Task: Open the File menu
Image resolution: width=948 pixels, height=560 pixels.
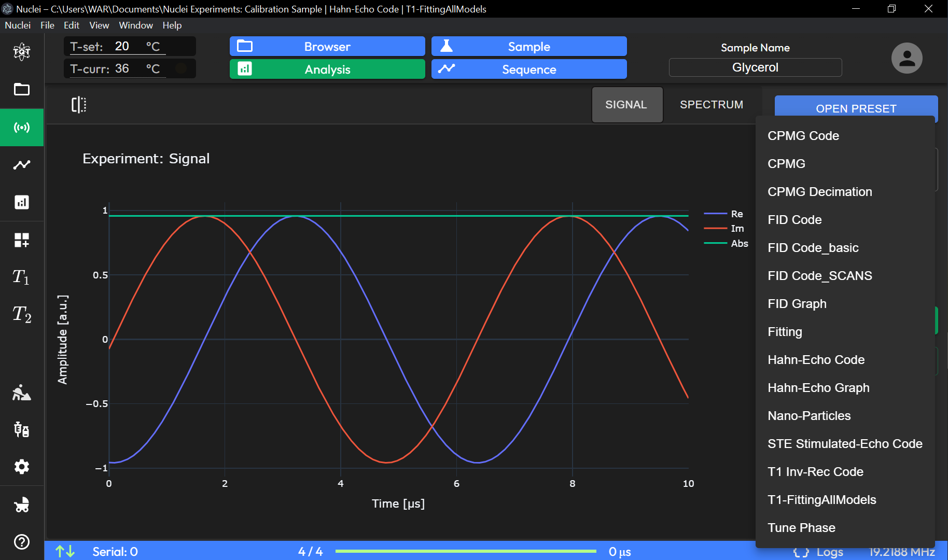Action: pos(47,25)
